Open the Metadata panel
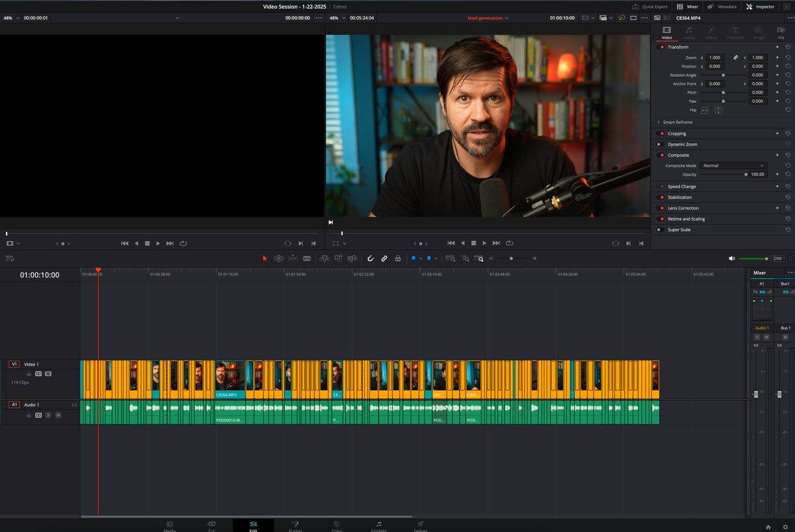Screen dimensions: 795x532 pyautogui.click(x=722, y=7)
